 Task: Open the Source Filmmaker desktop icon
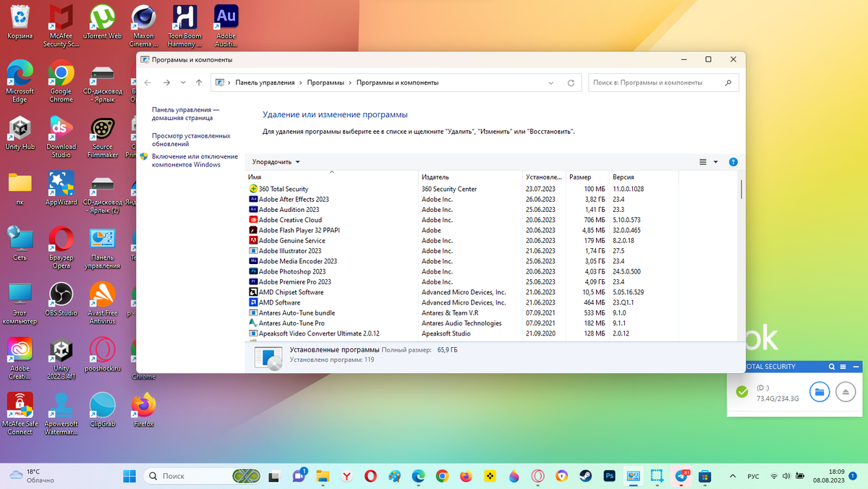coord(102,137)
